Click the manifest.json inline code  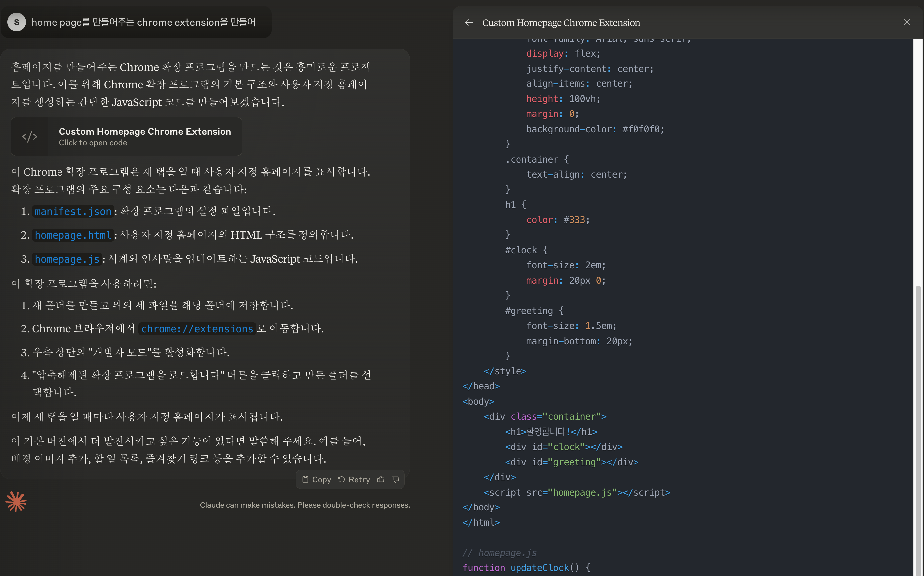point(73,212)
